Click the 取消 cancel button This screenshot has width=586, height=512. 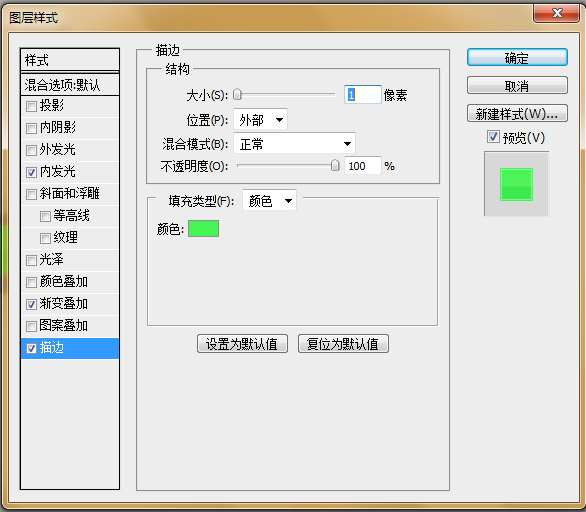click(517, 86)
